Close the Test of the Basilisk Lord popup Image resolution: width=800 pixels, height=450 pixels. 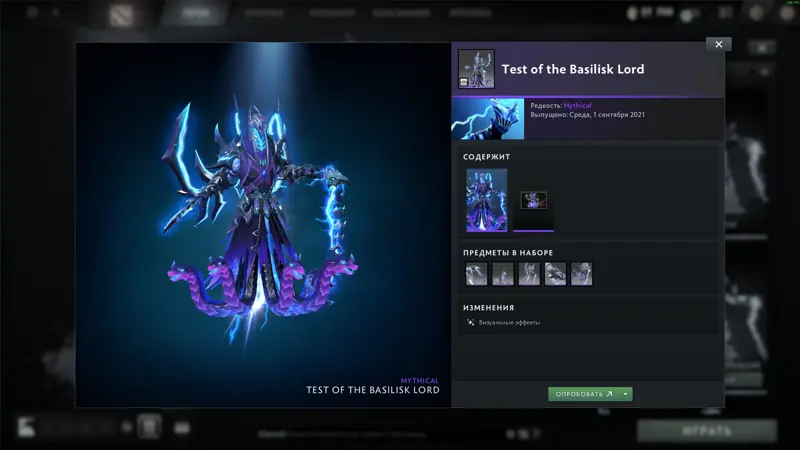point(718,44)
